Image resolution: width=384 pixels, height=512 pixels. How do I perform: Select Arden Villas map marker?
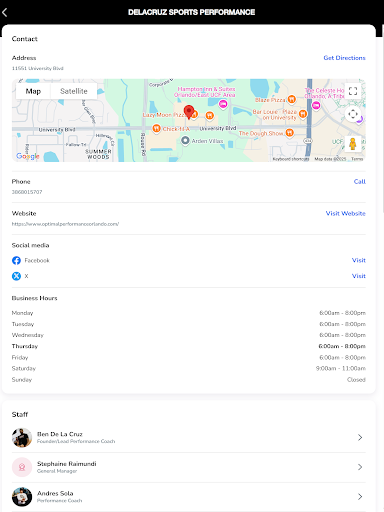pyautogui.click(x=185, y=141)
